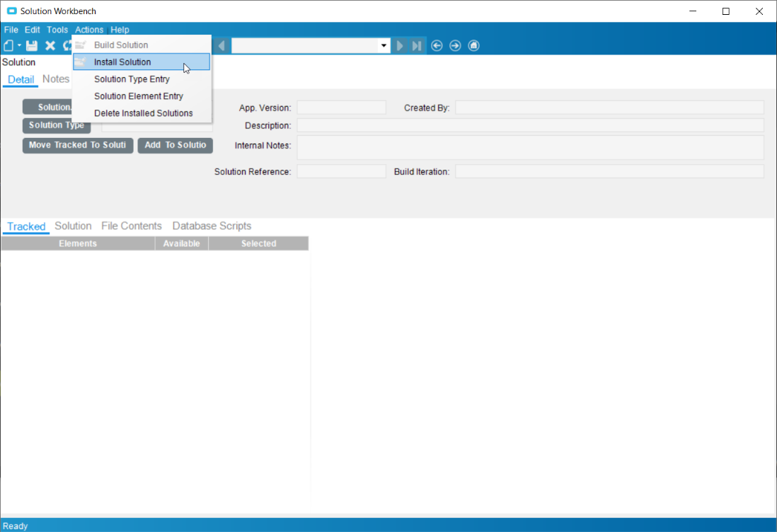Choose Install Solution from Actions menu

coord(122,62)
